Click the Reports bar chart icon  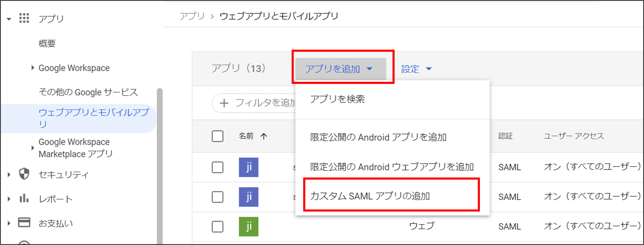(24, 199)
